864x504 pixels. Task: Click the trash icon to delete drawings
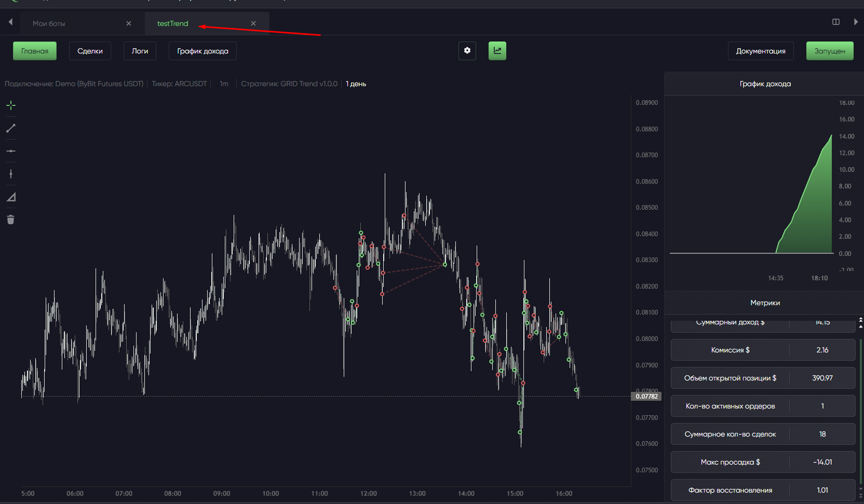tap(11, 220)
